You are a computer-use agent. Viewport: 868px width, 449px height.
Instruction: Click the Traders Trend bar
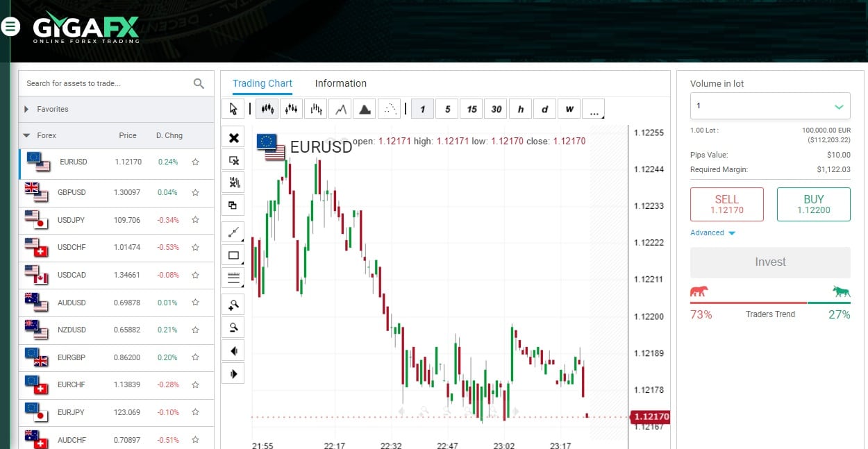click(x=770, y=303)
